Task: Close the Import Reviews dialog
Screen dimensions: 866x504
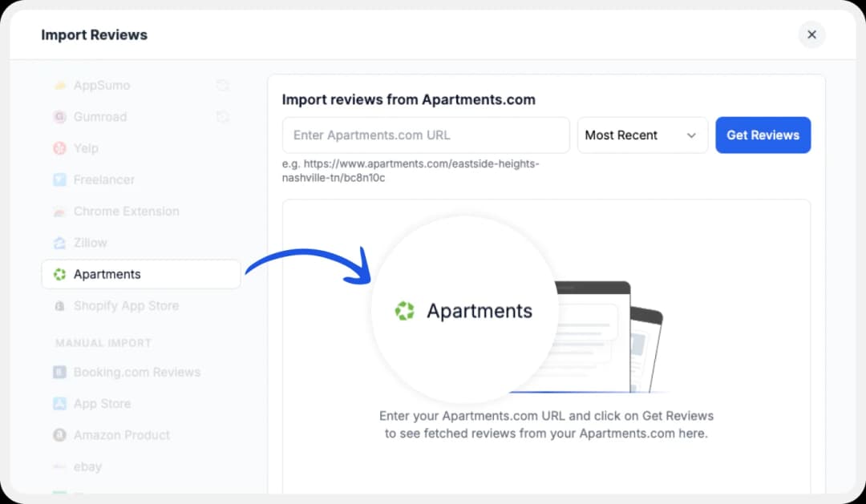Action: (811, 34)
